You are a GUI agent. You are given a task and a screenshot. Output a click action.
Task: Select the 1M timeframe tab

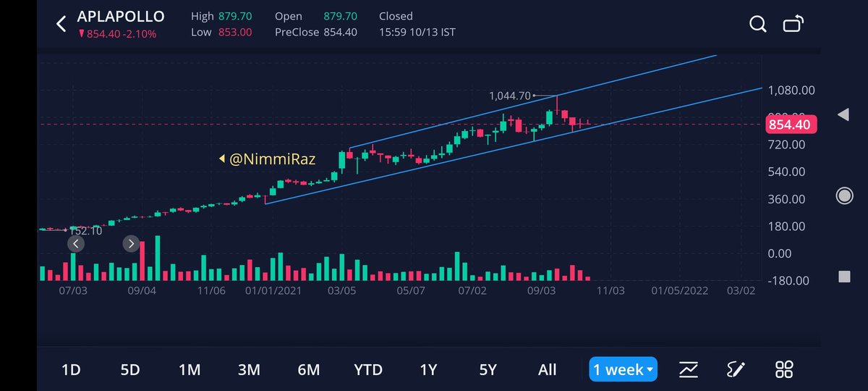point(190,369)
